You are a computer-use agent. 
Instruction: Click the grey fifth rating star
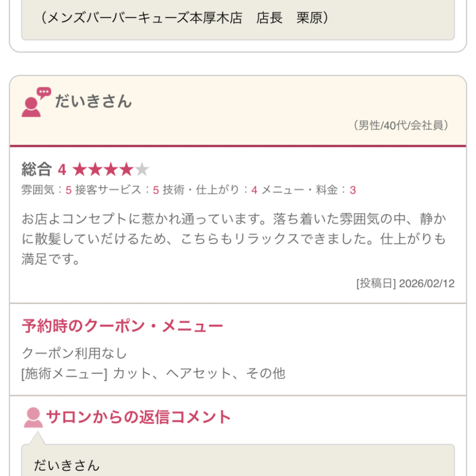coord(142,170)
